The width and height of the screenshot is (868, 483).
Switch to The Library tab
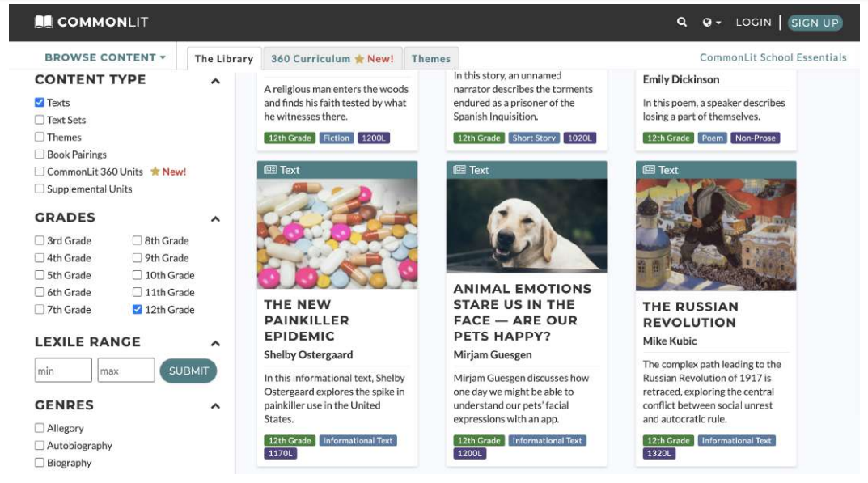coord(223,59)
